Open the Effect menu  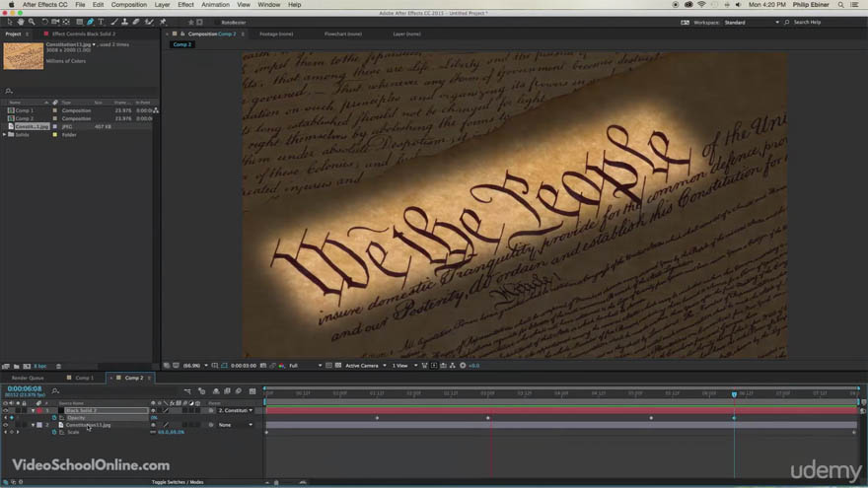tap(185, 4)
